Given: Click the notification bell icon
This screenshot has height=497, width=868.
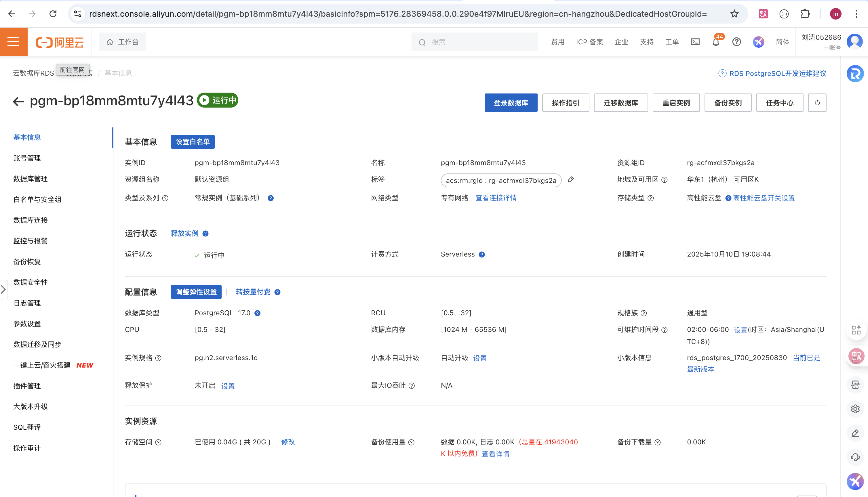Looking at the screenshot, I should click(716, 42).
